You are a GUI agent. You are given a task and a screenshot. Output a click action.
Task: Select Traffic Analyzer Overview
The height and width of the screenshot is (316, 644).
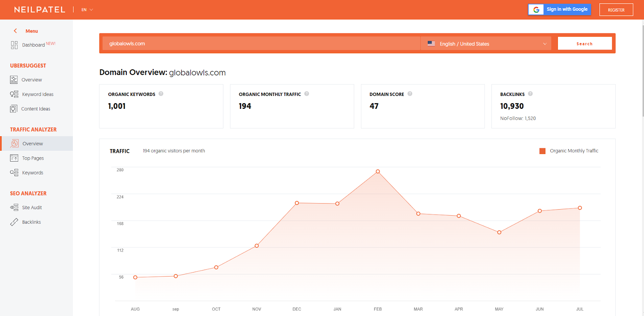click(36, 143)
